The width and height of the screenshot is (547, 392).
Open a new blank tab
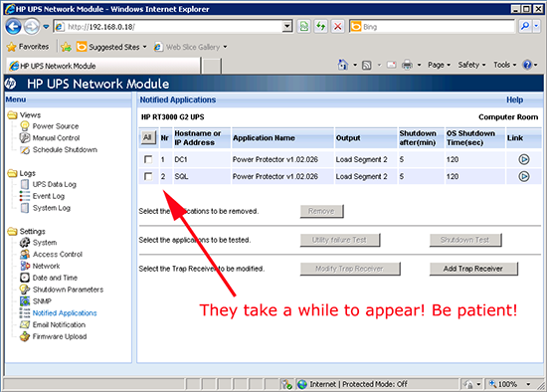pos(212,66)
